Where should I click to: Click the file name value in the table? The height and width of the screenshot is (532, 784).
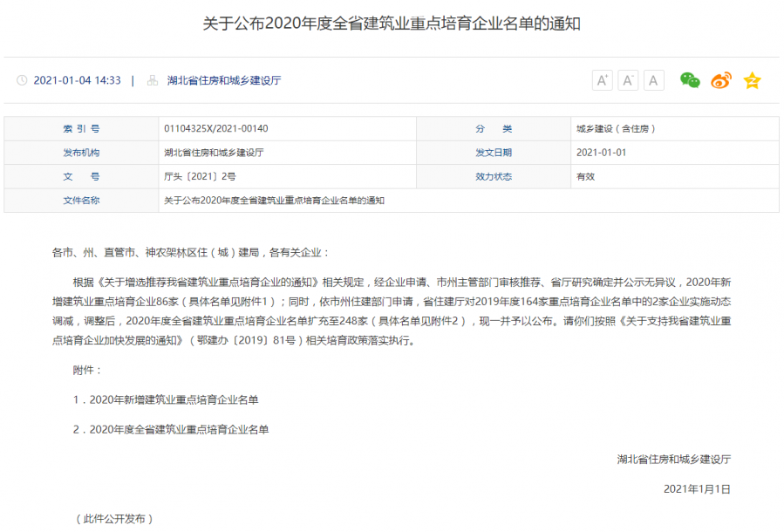point(274,201)
